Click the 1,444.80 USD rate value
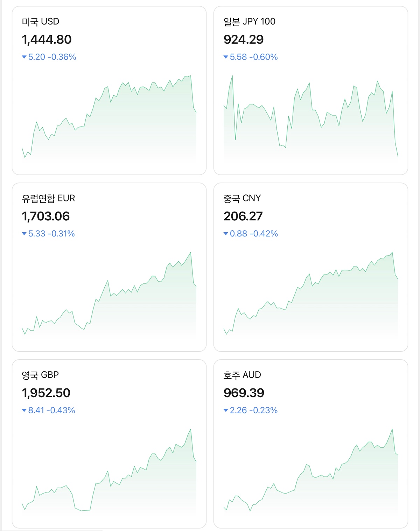 coord(47,40)
